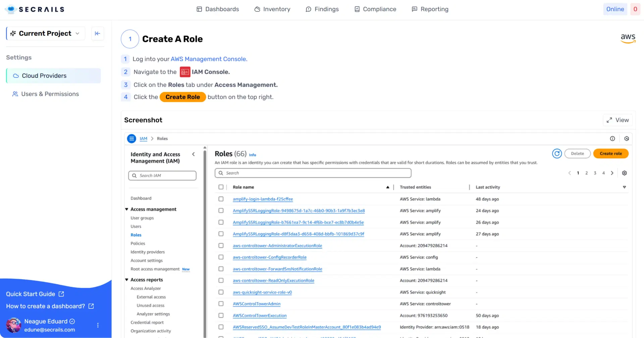Click the Reporting icon
The image size is (644, 338).
point(415,9)
